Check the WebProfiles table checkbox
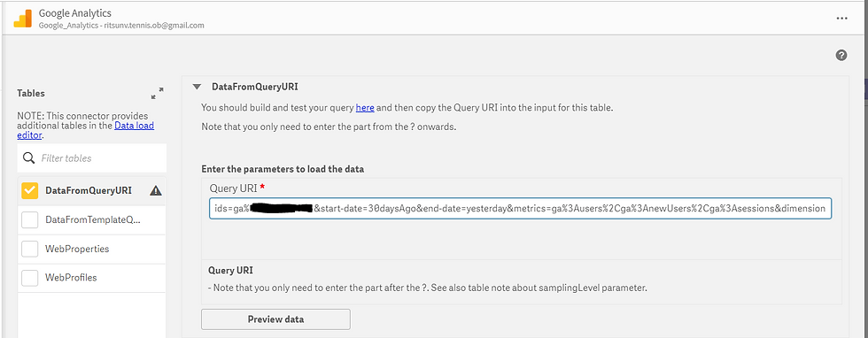Screen dimensions: 868x338 [29, 278]
